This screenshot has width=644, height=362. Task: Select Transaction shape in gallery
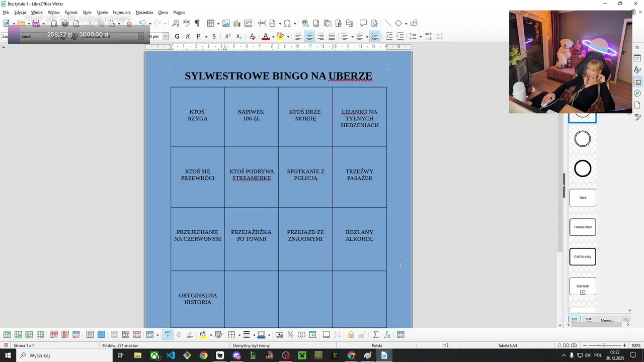point(583,227)
